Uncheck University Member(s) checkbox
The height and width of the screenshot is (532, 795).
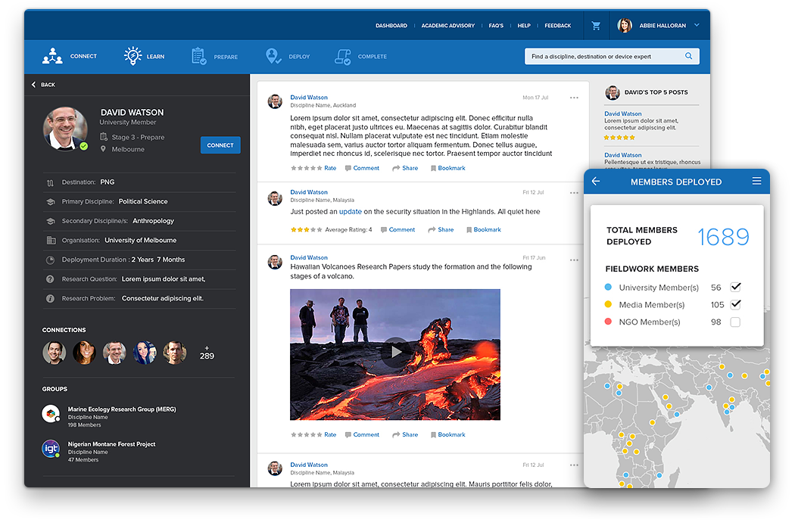tap(735, 288)
